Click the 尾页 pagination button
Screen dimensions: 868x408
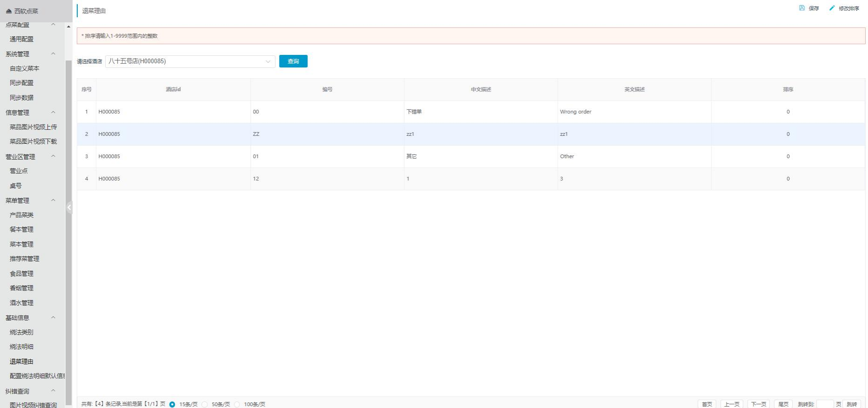[783, 404]
